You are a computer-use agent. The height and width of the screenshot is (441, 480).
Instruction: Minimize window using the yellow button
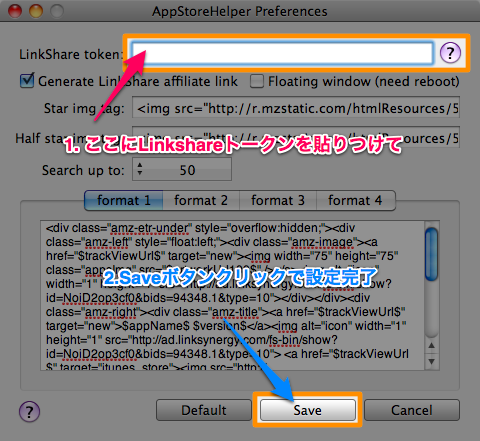click(36, 11)
